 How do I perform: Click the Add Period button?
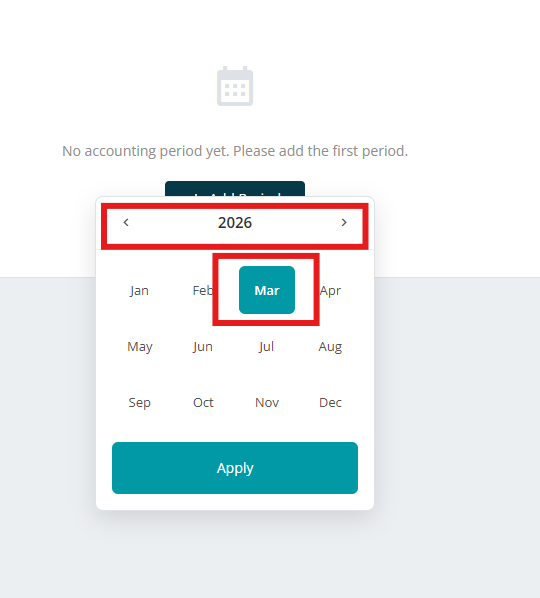[x=235, y=189]
